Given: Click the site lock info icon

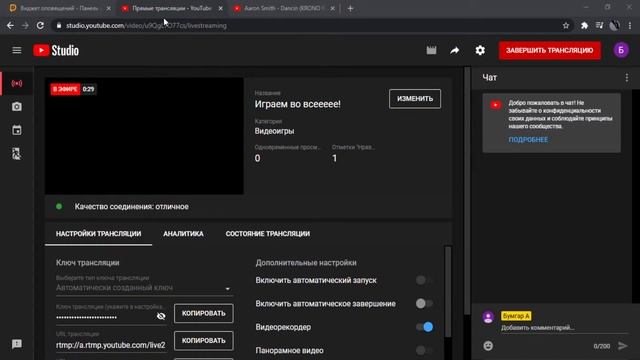Looking at the screenshot, I should pos(59,25).
